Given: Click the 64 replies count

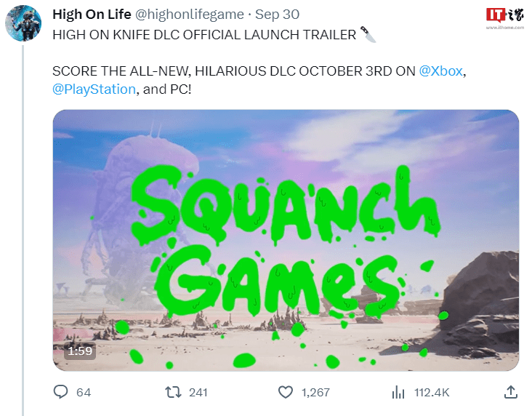Looking at the screenshot, I should [x=84, y=393].
